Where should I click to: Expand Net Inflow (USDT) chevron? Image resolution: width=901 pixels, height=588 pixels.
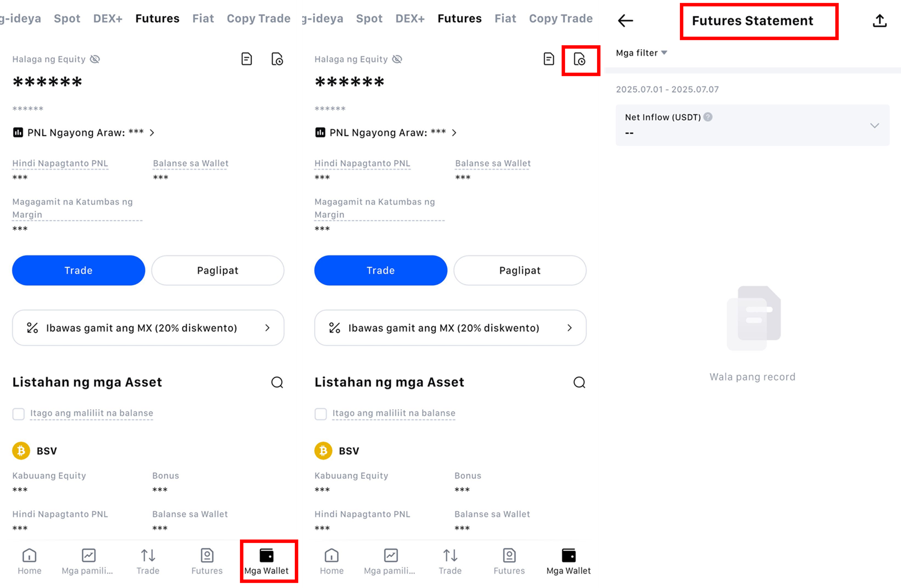click(874, 125)
